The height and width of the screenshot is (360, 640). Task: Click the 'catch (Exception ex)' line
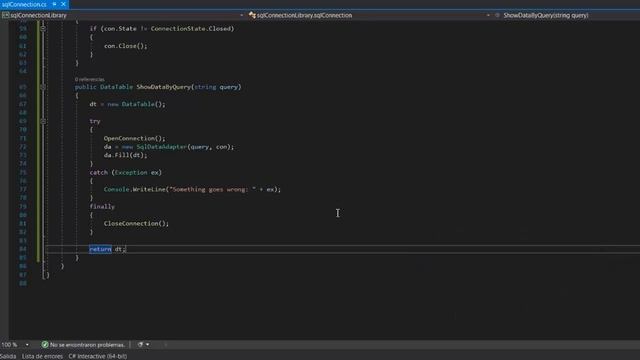pos(126,172)
